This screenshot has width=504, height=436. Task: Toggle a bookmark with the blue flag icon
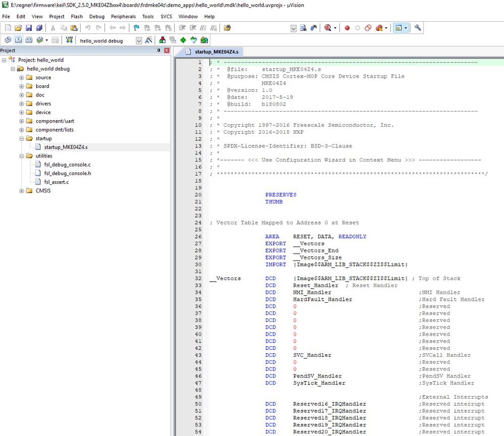136,28
